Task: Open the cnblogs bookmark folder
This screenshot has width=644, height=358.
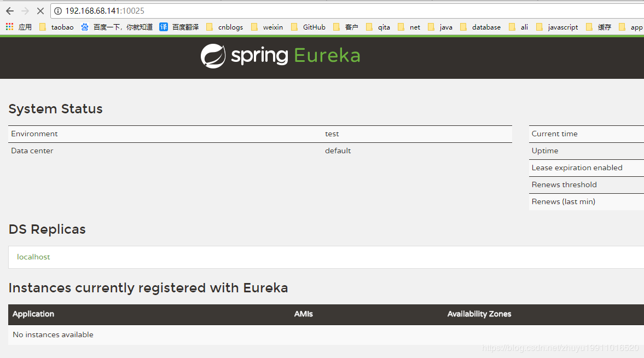Action: coord(225,27)
